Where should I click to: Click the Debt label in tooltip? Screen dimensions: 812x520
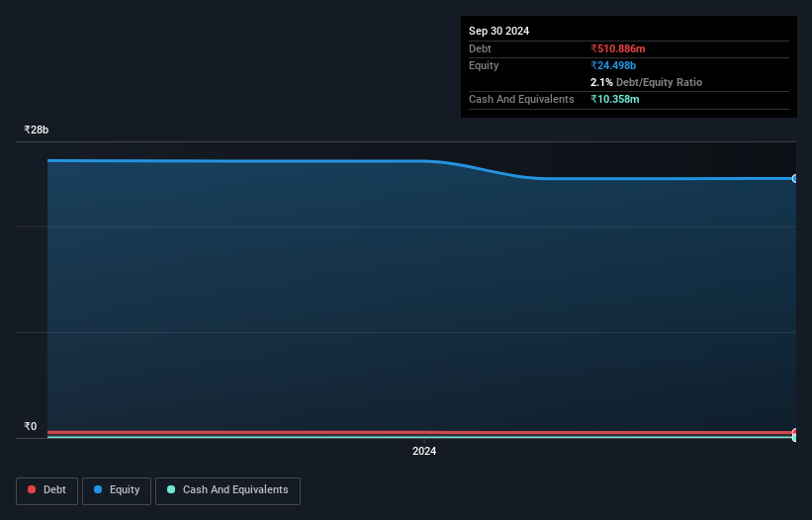pyautogui.click(x=480, y=48)
